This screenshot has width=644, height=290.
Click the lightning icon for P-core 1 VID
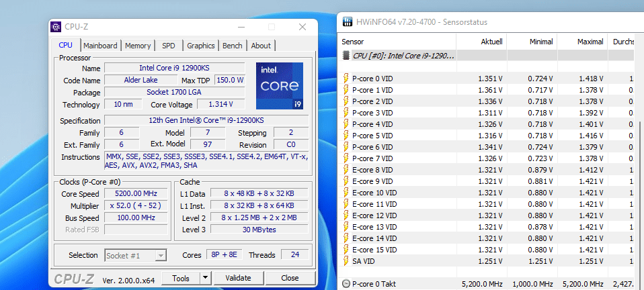point(346,90)
